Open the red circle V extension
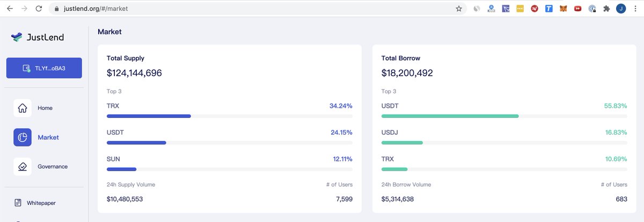The height and width of the screenshot is (222, 644). pyautogui.click(x=535, y=9)
